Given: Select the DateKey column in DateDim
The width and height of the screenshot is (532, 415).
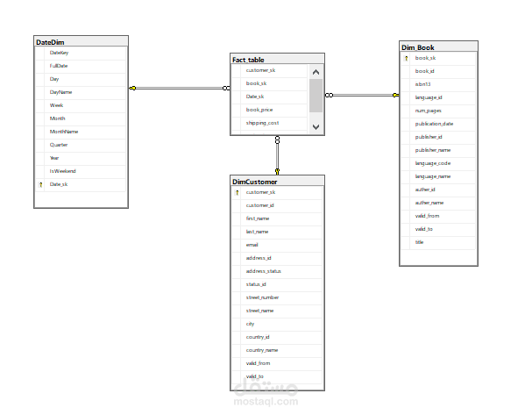Looking at the screenshot, I should coord(81,53).
